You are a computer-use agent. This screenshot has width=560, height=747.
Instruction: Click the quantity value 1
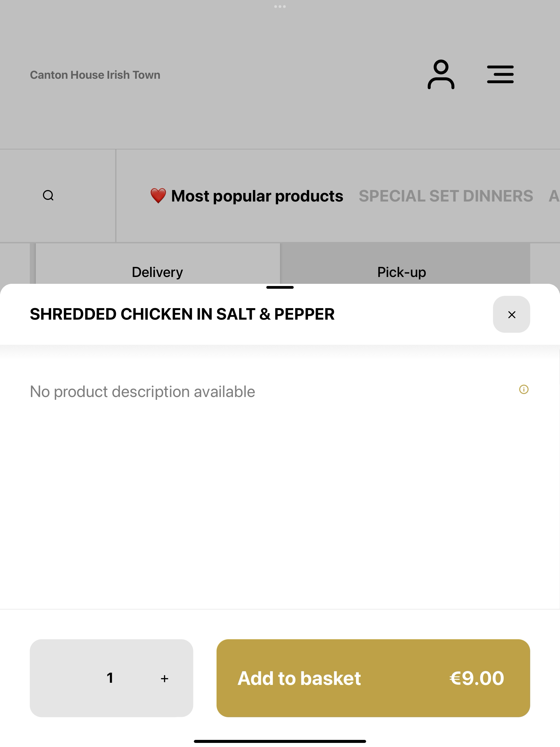110,678
